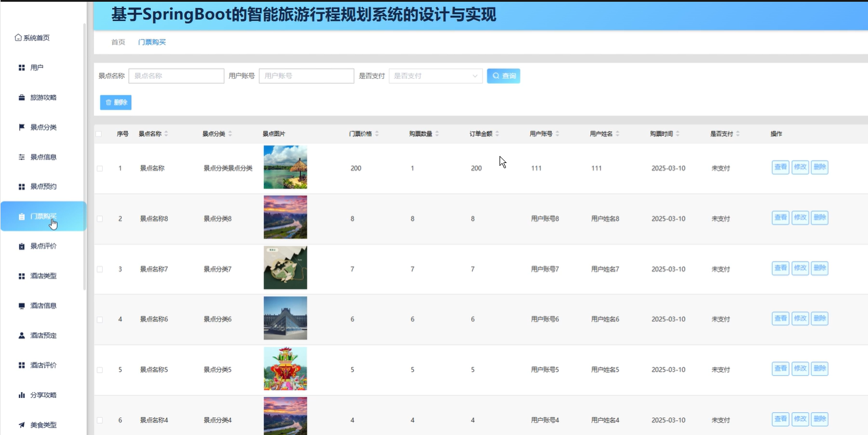Click the batch 删除 button above table
The image size is (868, 435).
click(116, 103)
